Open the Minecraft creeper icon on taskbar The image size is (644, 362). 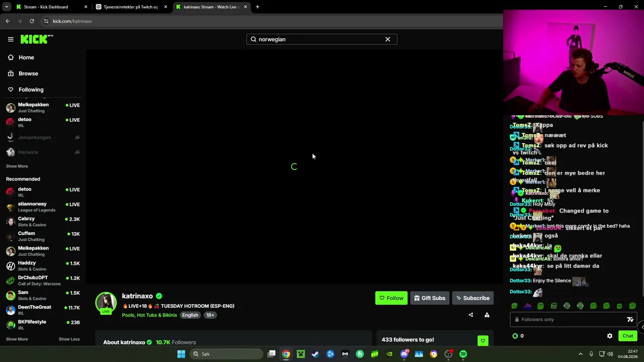(301, 354)
